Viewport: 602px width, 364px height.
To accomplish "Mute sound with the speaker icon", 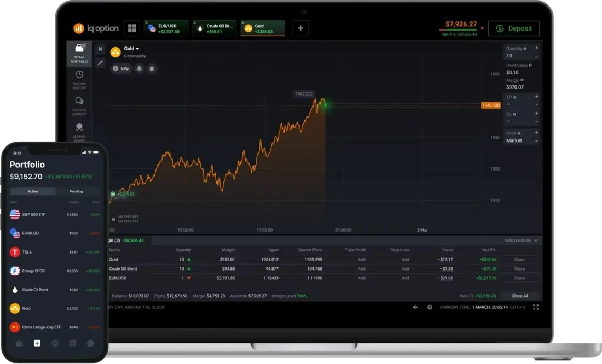I will [x=415, y=307].
